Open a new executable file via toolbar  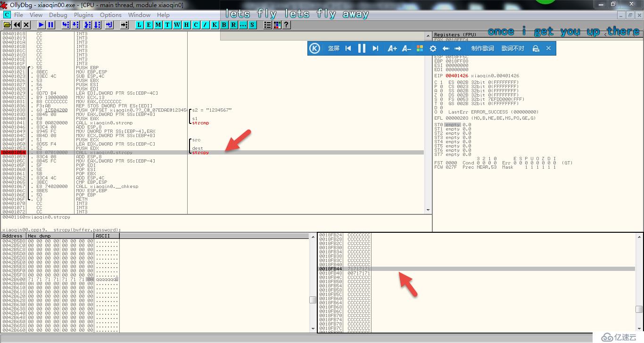coord(7,24)
